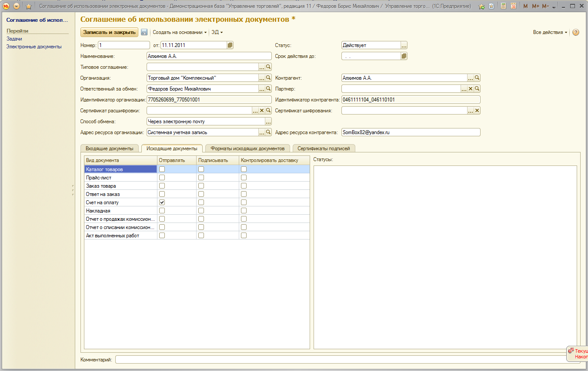
Task: Select the Отчет о продажах комиссион... row
Action: coord(197,219)
